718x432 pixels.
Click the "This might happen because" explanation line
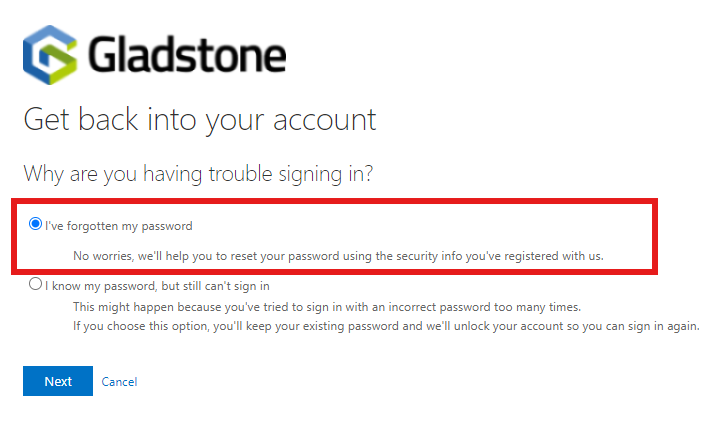(327, 307)
